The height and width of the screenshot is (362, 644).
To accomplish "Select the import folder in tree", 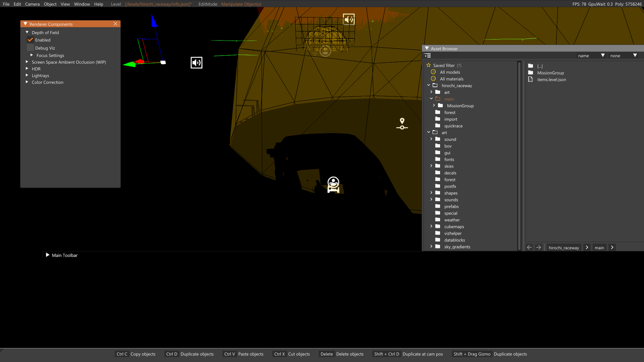I will (450, 119).
